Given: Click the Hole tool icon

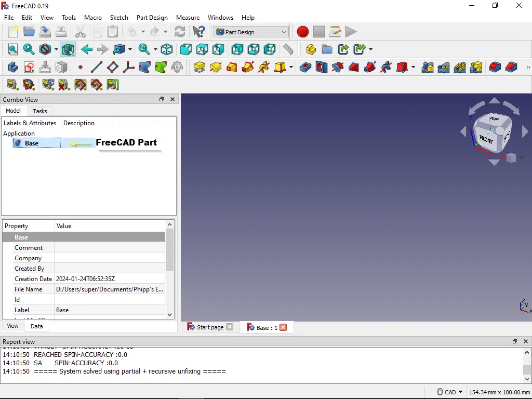Looking at the screenshot, I should coord(321,67).
